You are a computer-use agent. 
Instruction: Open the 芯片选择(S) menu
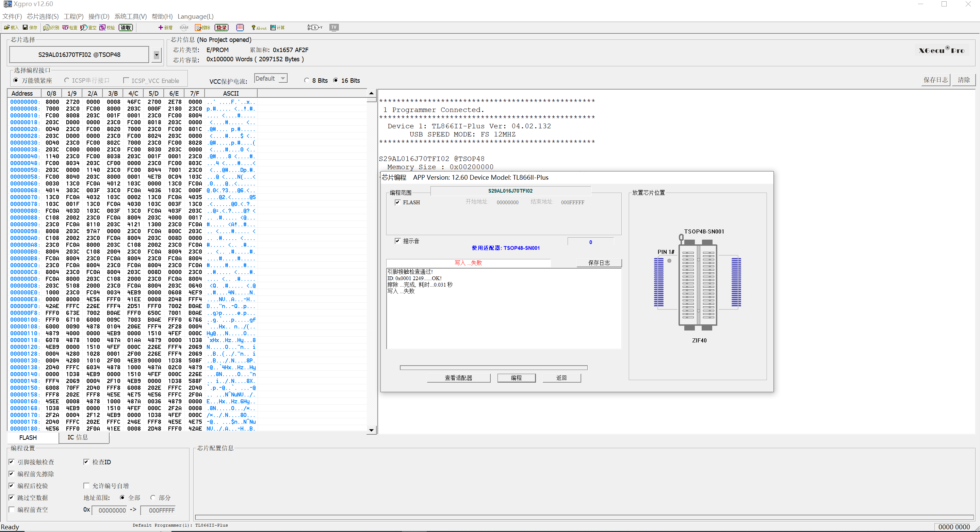(x=43, y=16)
